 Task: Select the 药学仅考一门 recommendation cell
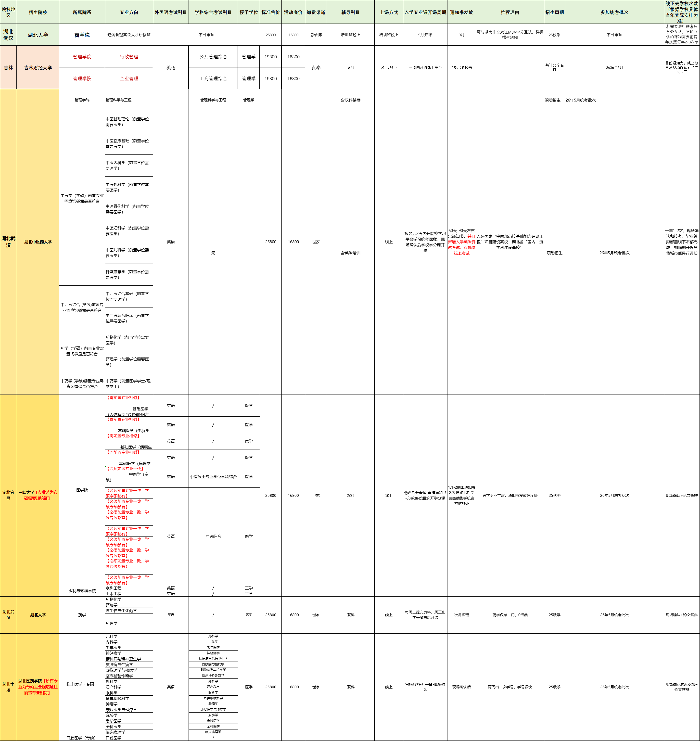[510, 615]
